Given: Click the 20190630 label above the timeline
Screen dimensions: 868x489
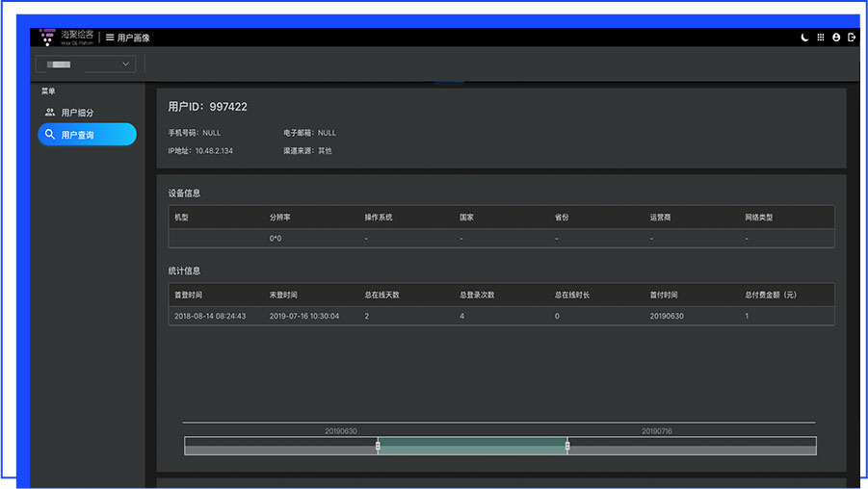Looking at the screenshot, I should click(340, 431).
